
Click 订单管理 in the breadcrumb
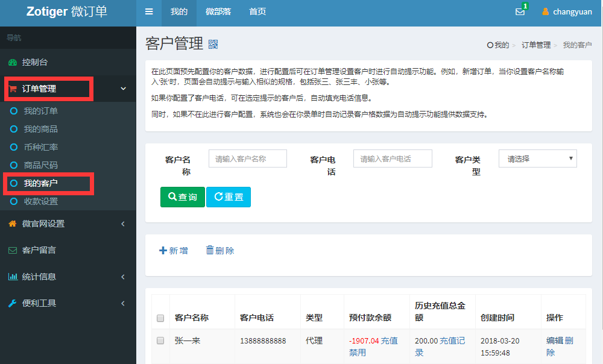[536, 45]
